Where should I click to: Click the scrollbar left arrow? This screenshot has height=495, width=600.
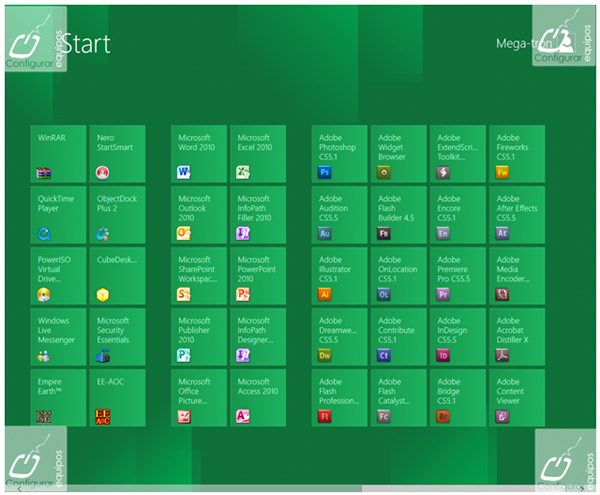click(x=19, y=488)
